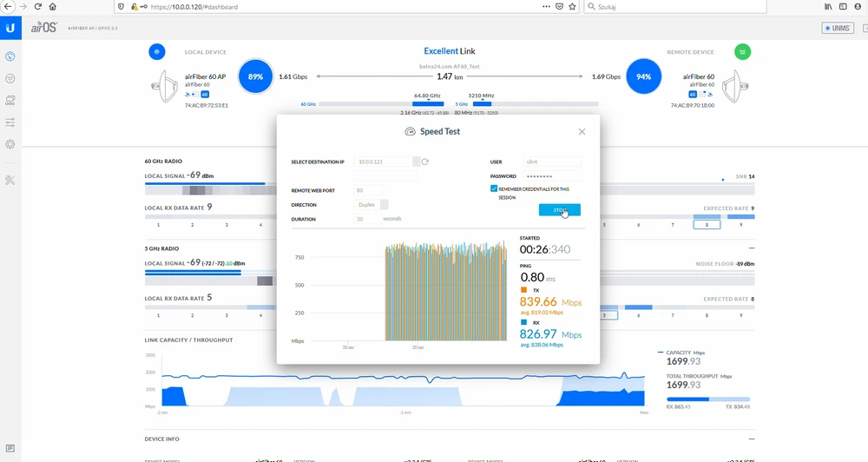Click the 60 badge under remote airFiber 60
Viewport: 868px width, 462px height.
693,95
